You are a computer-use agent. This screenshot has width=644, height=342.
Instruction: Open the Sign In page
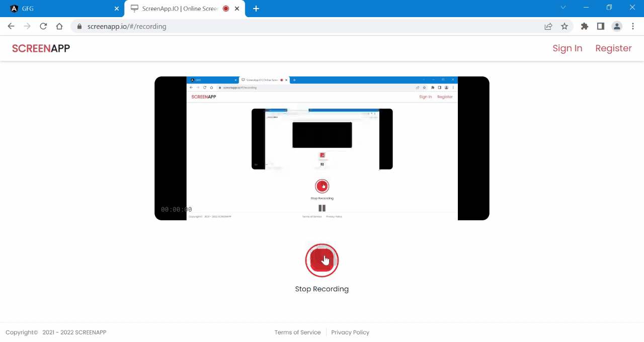(x=567, y=48)
